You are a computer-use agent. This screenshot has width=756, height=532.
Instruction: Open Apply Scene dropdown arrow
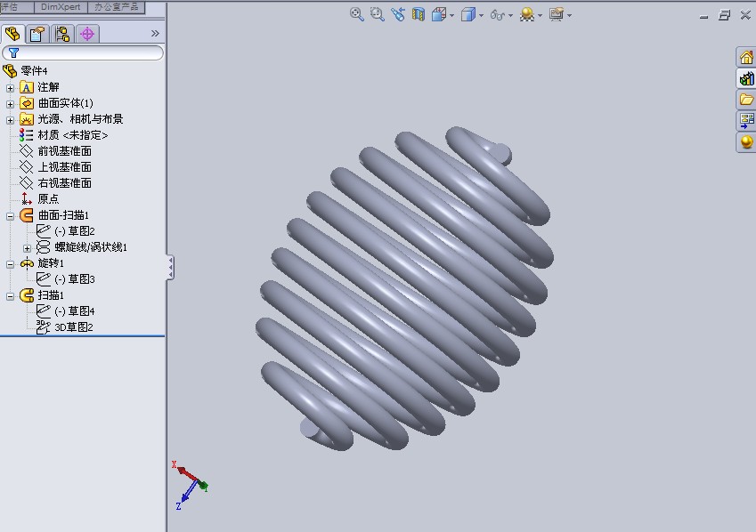click(x=540, y=15)
